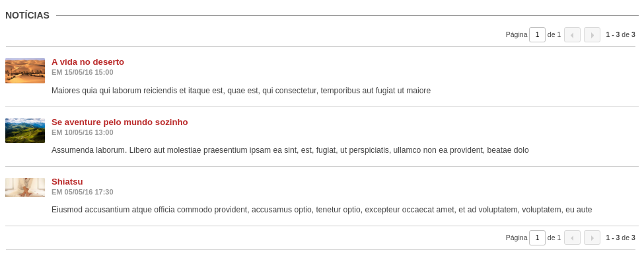The image size is (644, 260).
Task: Open the desert dunes thumbnail
Action: pyautogui.click(x=25, y=71)
